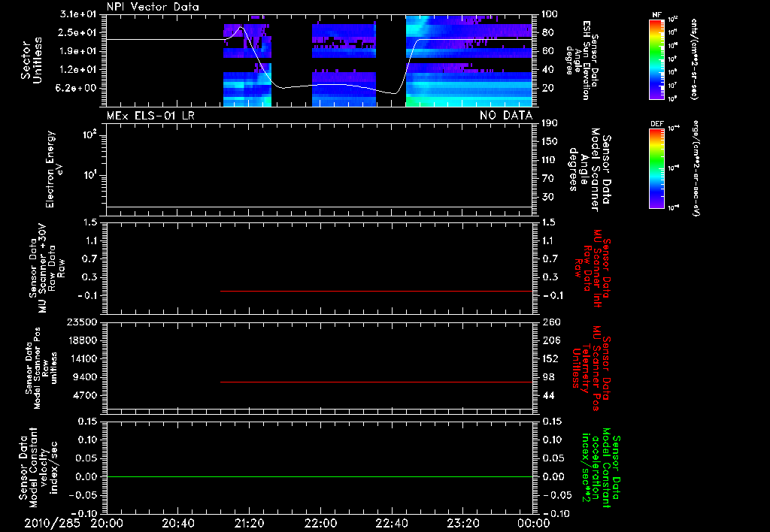Click the 190 scanner angle tick value
The image size is (770, 532).
pos(550,123)
